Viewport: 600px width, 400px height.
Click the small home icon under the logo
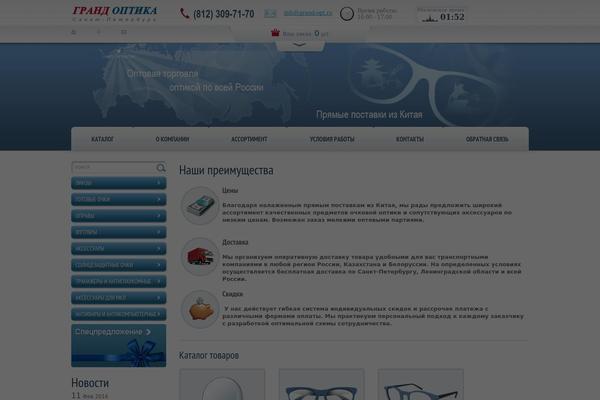tap(74, 32)
